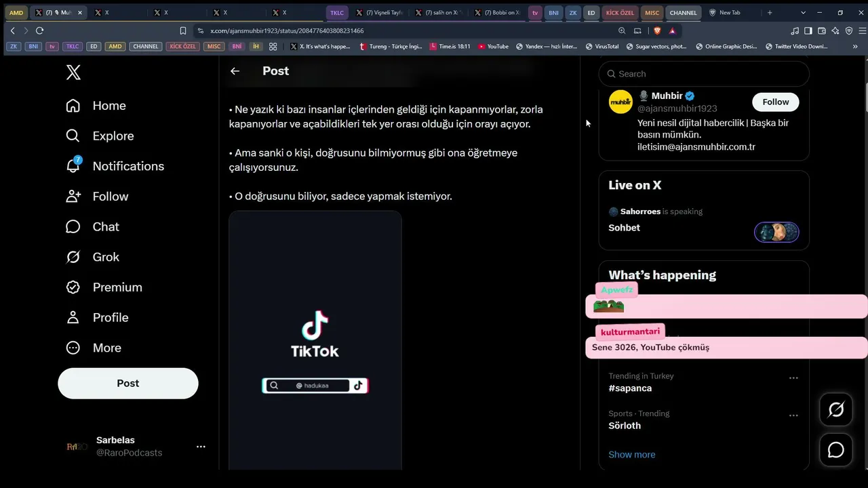Click the zoom magnifier icon in address bar
868x488 pixels.
click(x=622, y=30)
